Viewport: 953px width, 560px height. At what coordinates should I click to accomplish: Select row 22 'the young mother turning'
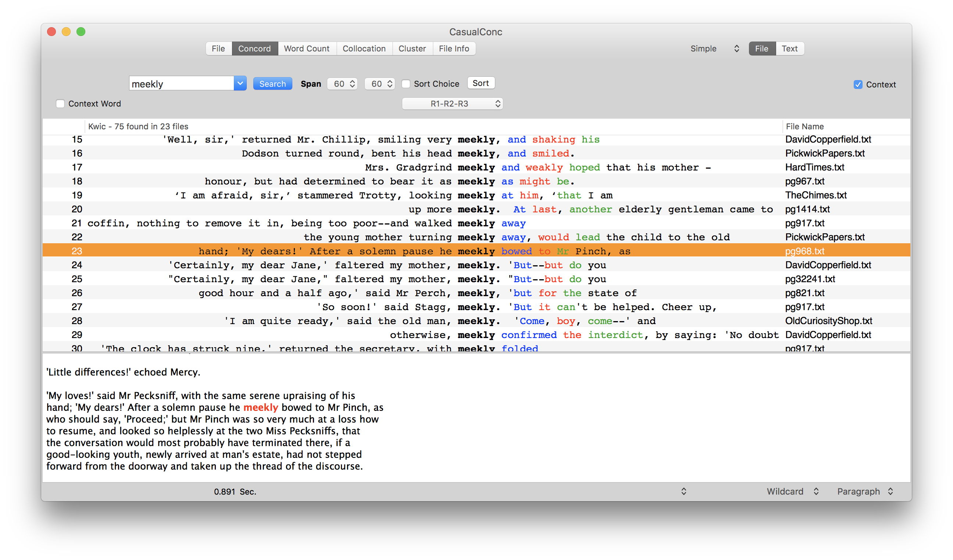(x=476, y=237)
